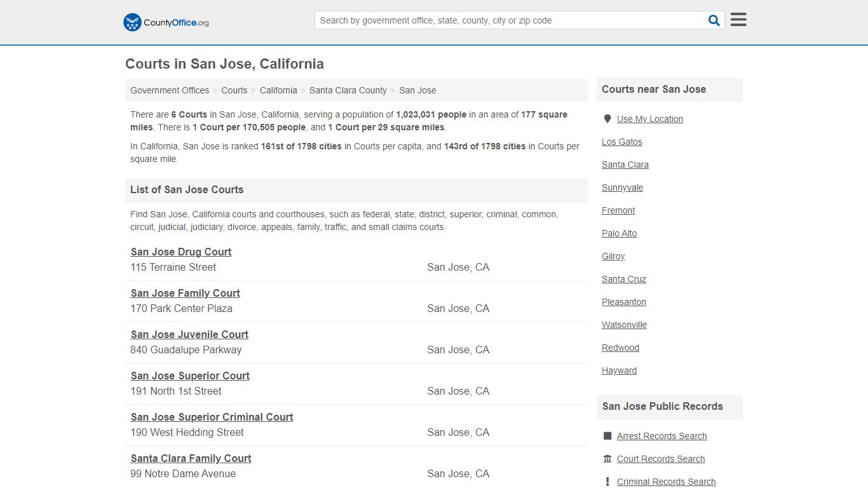Open Criminal Records Search
This screenshot has height=488, width=868.
(x=667, y=482)
